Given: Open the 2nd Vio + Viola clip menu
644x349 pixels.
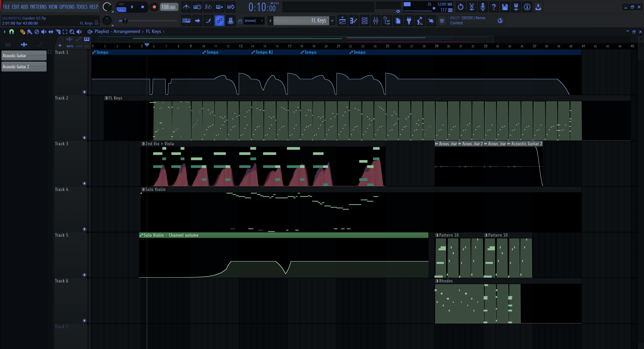Looking at the screenshot, I should click(143, 144).
